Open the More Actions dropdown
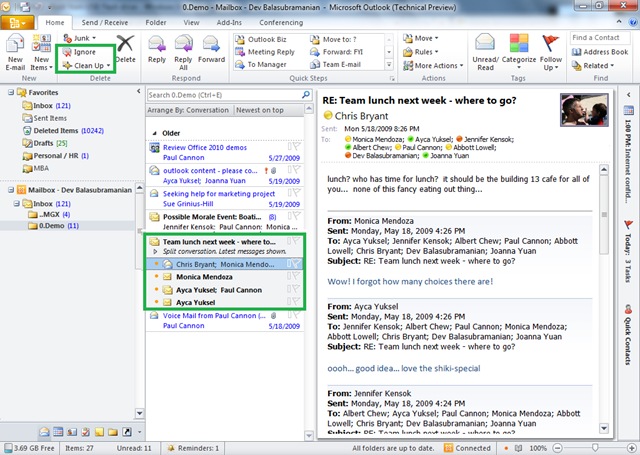Image resolution: width=640 pixels, height=455 pixels. pos(433,65)
